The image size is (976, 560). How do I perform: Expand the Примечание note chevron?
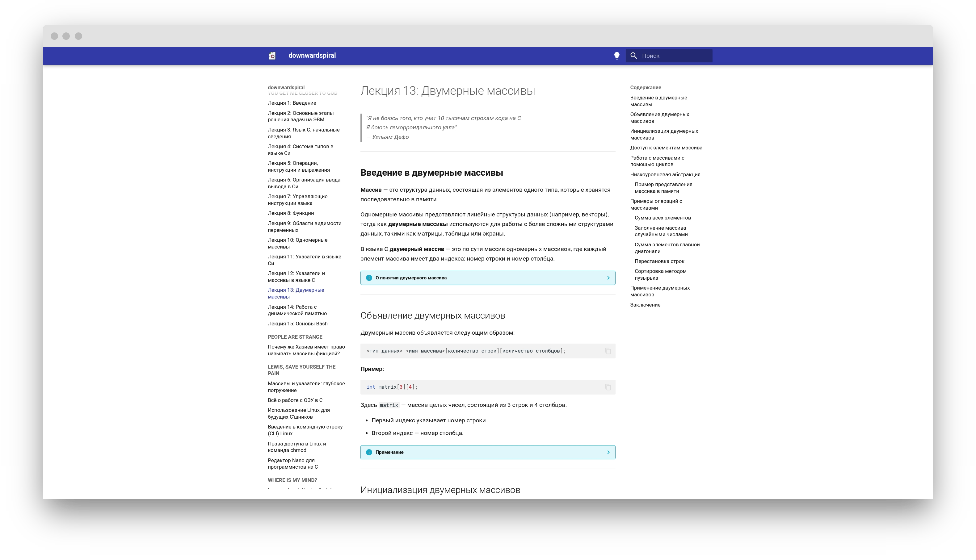pos(608,452)
